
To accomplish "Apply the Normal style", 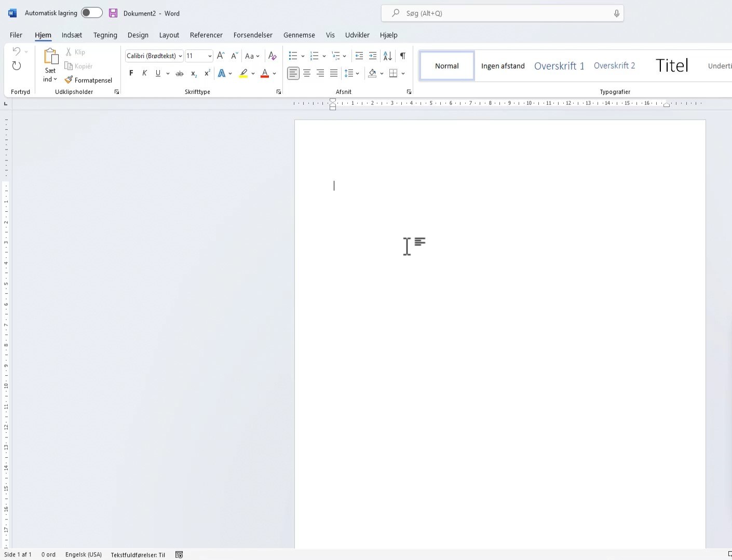I will tap(447, 66).
